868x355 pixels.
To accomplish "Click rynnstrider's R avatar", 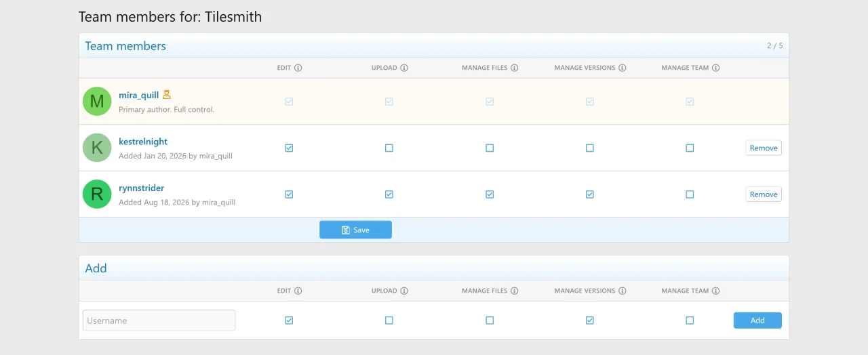I will [x=97, y=194].
